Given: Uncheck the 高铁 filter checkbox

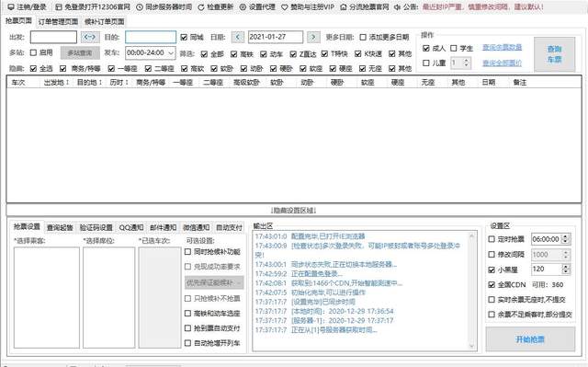Looking at the screenshot, I should pos(234,54).
